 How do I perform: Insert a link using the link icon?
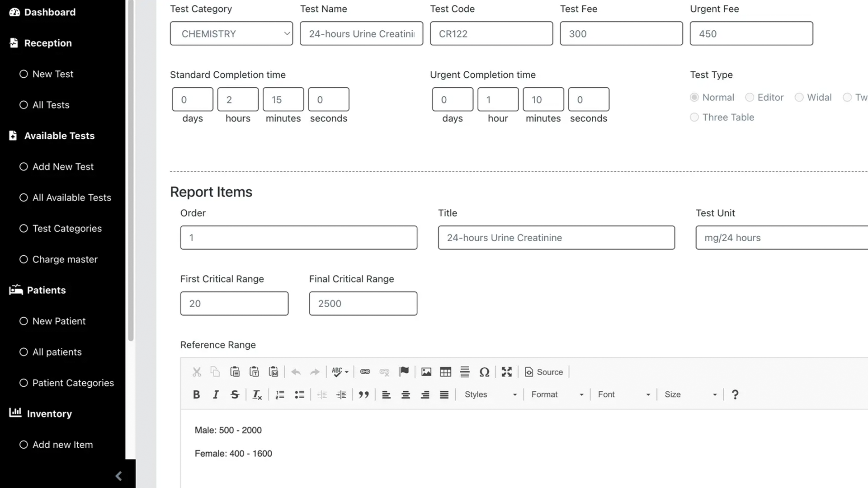pyautogui.click(x=365, y=372)
